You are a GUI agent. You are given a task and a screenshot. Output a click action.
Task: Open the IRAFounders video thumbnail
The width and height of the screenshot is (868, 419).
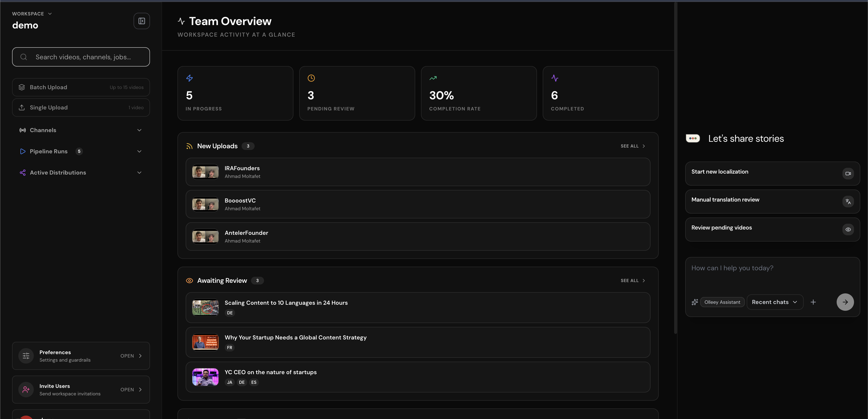click(205, 172)
